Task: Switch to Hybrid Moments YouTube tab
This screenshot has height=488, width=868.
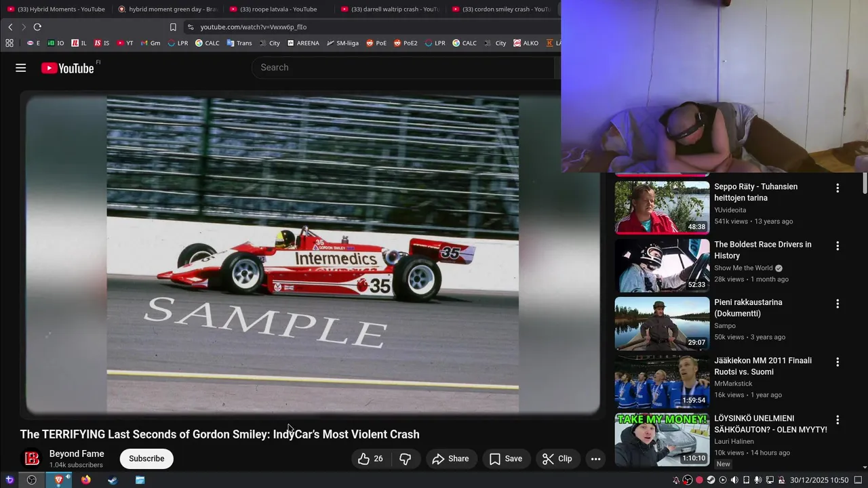Action: pos(56,9)
